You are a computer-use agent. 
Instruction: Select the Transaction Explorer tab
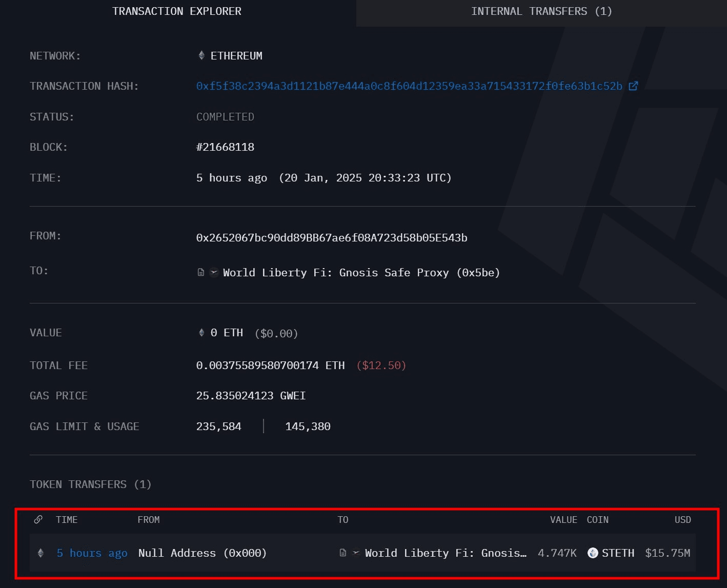click(177, 11)
